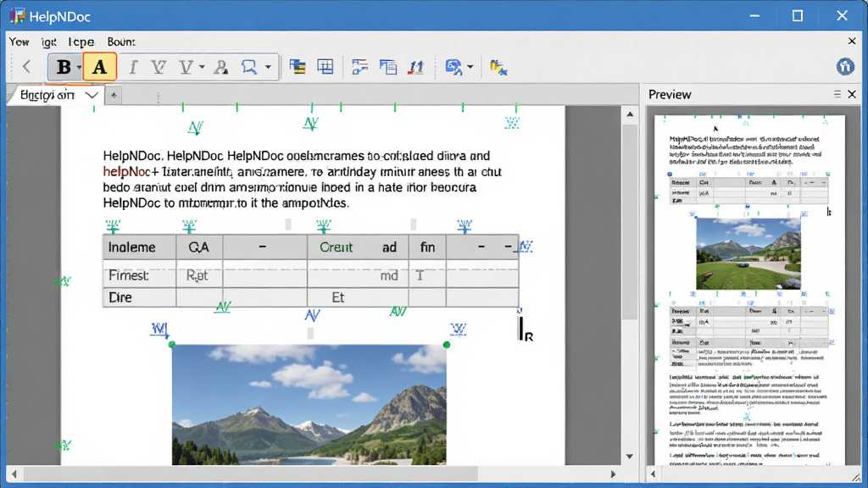Open the dropdown arrow after the magnifier icon
868x488 pixels.
[x=268, y=68]
